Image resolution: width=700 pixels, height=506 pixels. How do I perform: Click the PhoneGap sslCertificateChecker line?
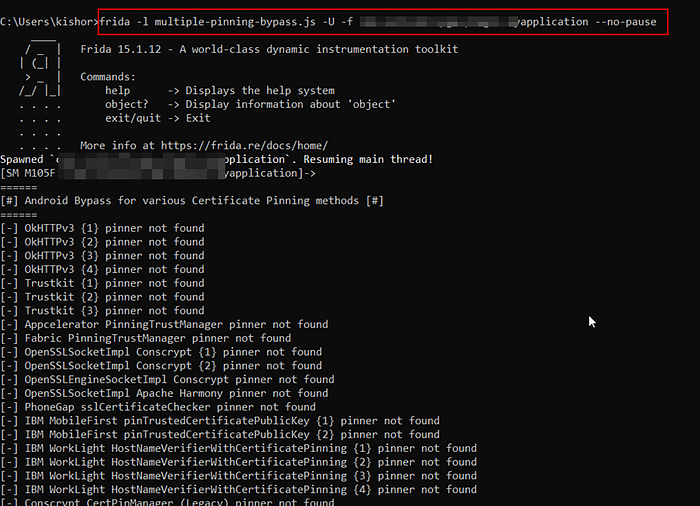coord(158,407)
